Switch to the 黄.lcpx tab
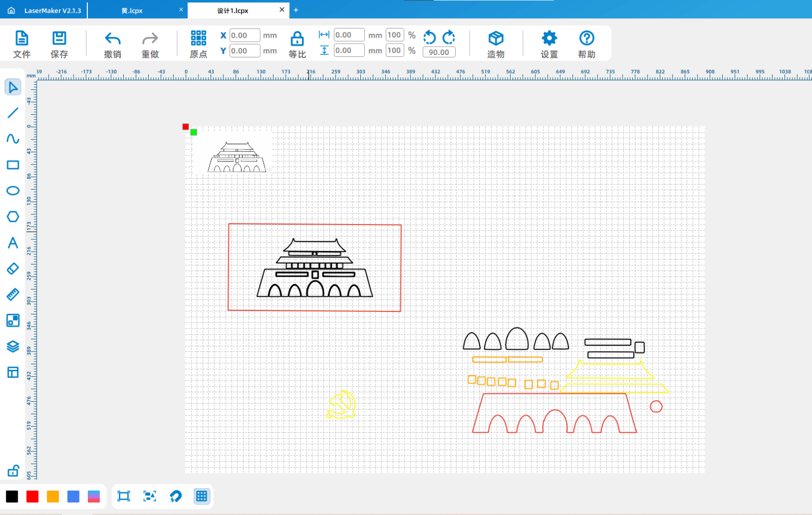The width and height of the screenshot is (812, 515). point(132,11)
